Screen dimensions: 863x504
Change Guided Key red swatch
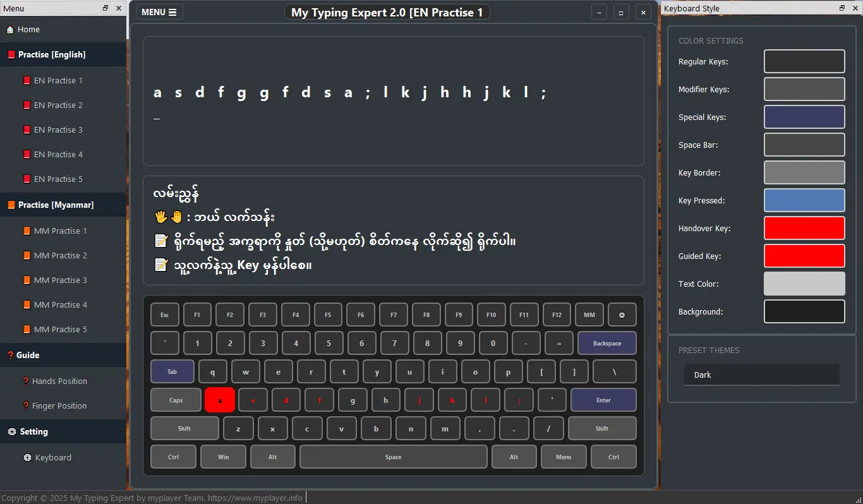(804, 256)
